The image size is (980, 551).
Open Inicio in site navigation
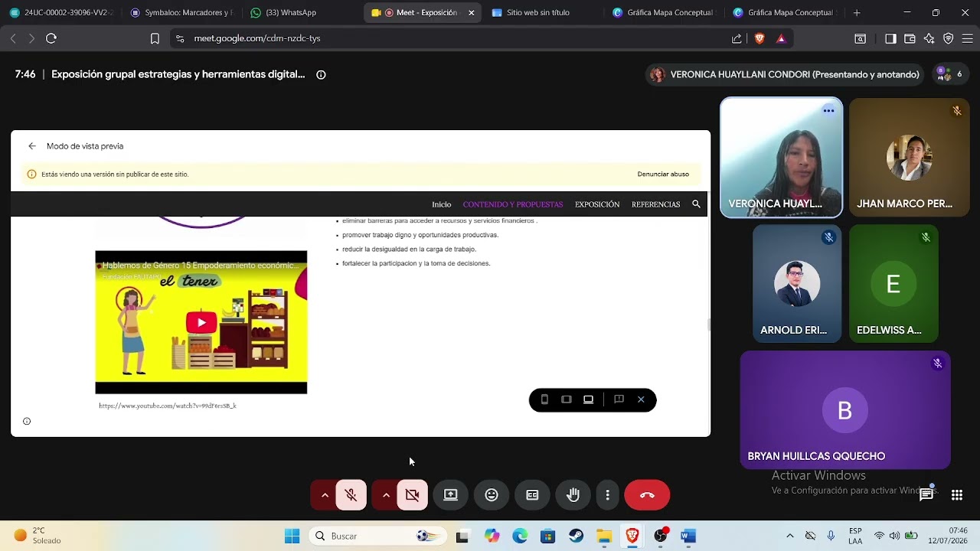coord(441,204)
